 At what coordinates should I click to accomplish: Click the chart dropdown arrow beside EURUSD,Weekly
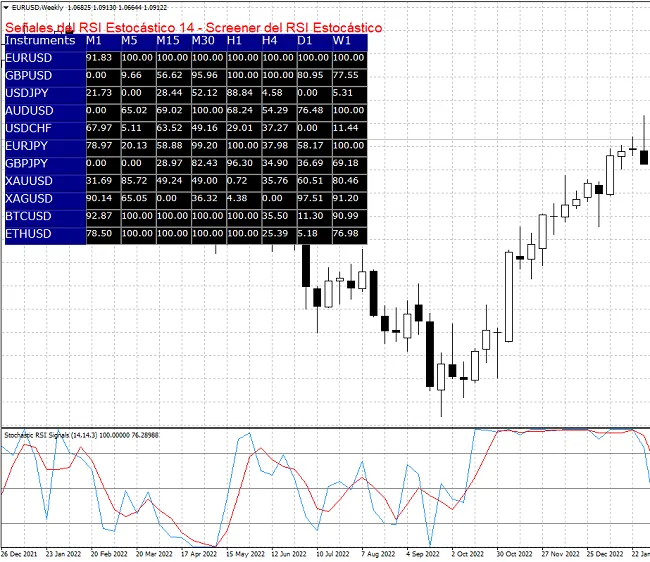coord(6,7)
